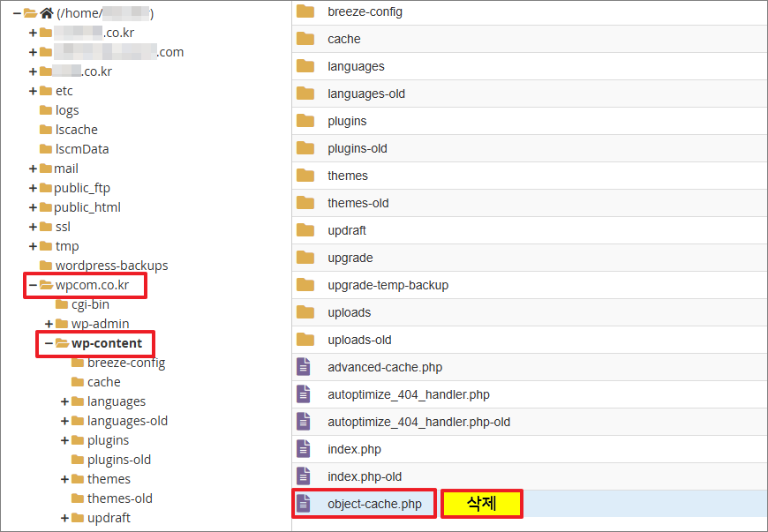Collapse the wp-content folder in tree
Screen dimensions: 768x532
coord(49,343)
